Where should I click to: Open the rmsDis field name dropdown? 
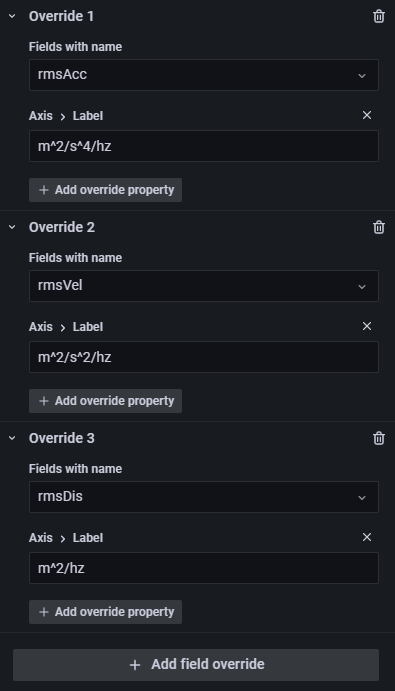pyautogui.click(x=204, y=497)
